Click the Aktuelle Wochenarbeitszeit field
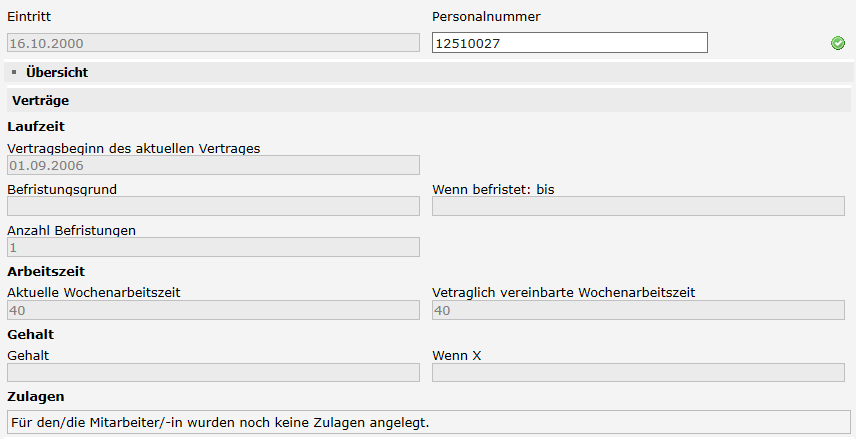 click(x=213, y=310)
